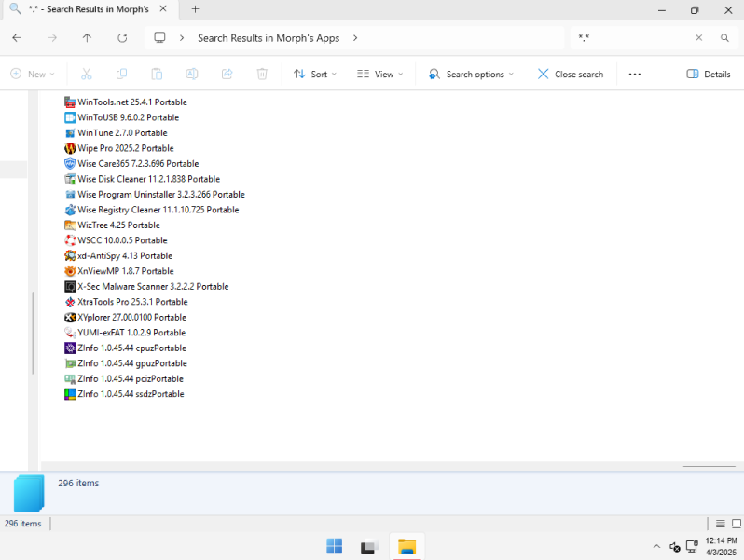Click the Wipe Pro 2025.2 icon
The width and height of the screenshot is (744, 560).
tap(70, 148)
